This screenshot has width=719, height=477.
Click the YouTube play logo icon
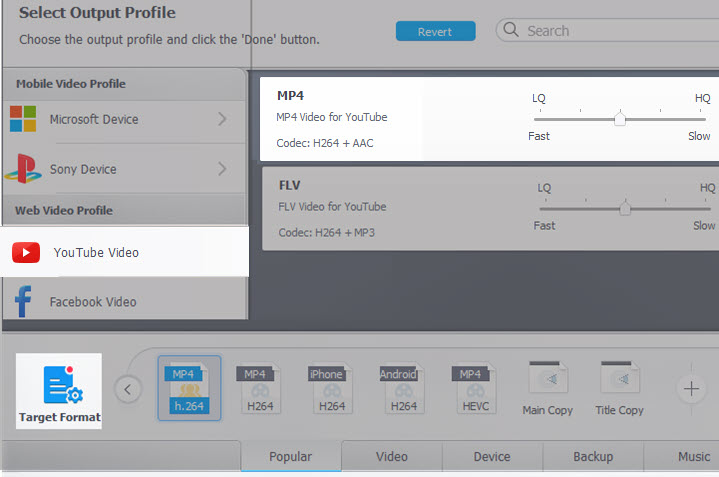coord(26,252)
